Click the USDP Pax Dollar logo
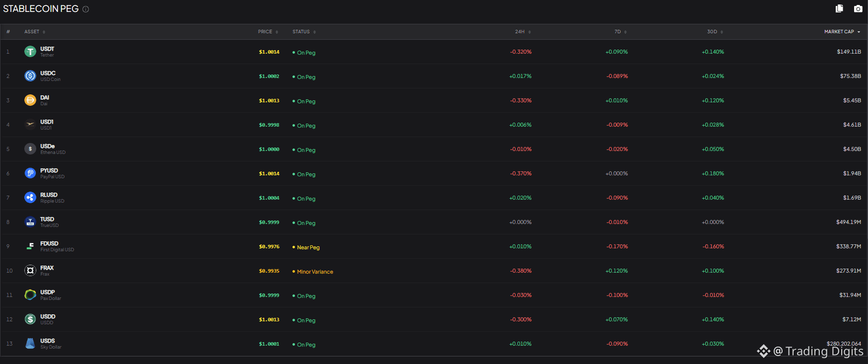This screenshot has height=364, width=868. pos(30,294)
